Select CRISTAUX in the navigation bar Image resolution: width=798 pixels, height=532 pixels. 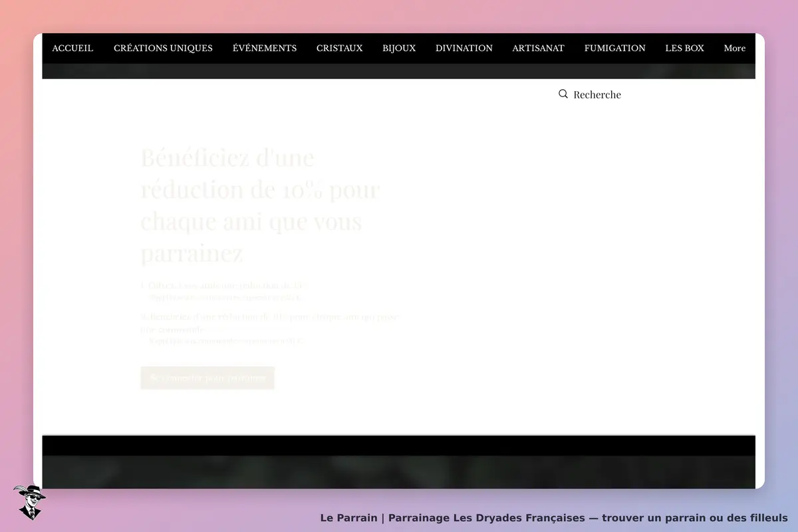[339, 49]
